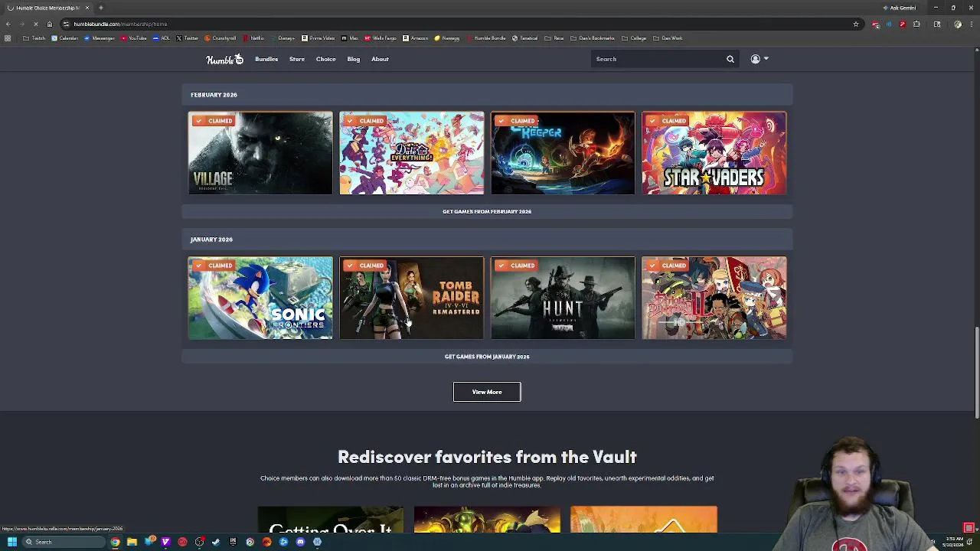Open the YouTube bookmark

pos(133,38)
